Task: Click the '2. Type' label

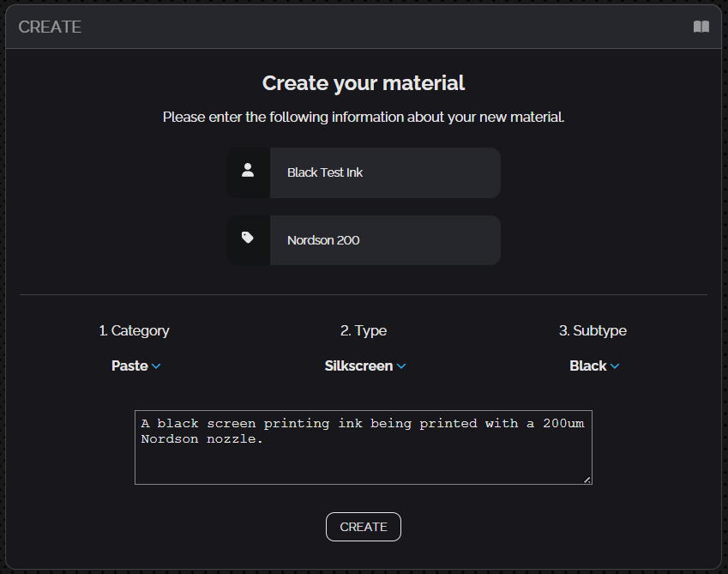Action: (364, 330)
